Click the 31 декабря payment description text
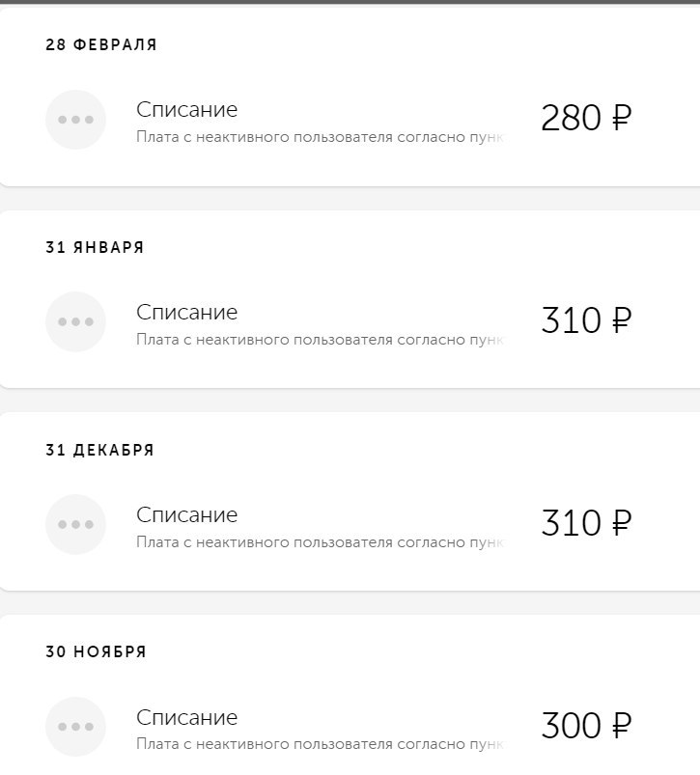Image resolution: width=700 pixels, height=775 pixels. click(320, 542)
